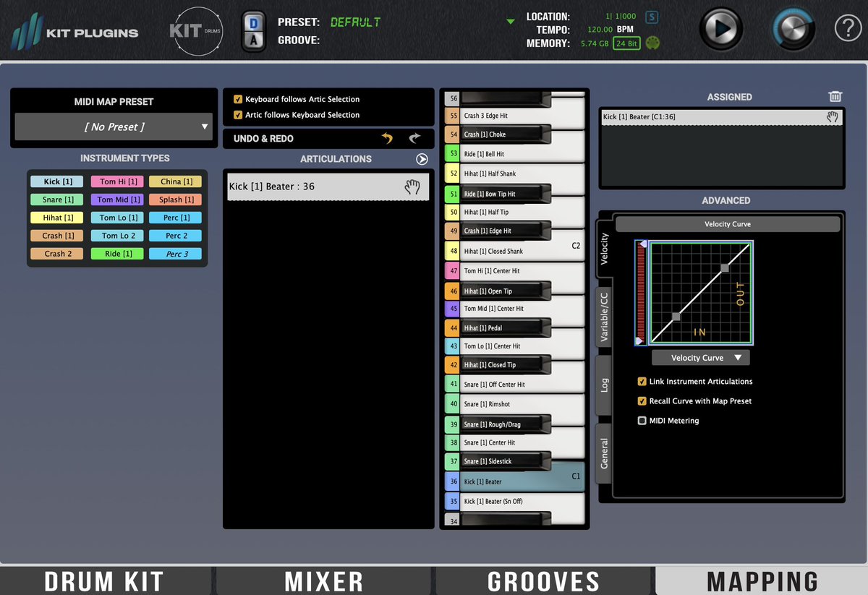This screenshot has width=868, height=595.
Task: Click key 35 Kick [1] Beater (Sn Off)
Action: pos(514,501)
